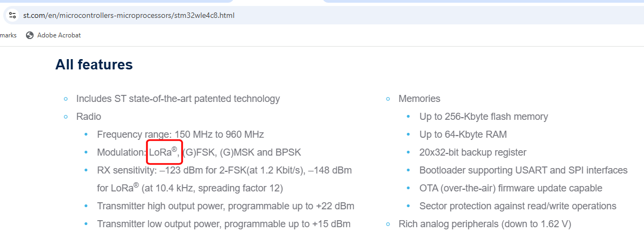Screen dimensions: 644x231
Task: Focus the st.com URL address field
Action: click(x=129, y=15)
